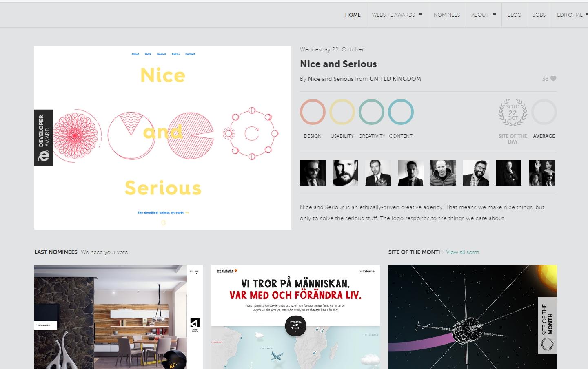
Task: Click the first jury member photo
Action: pyautogui.click(x=313, y=173)
